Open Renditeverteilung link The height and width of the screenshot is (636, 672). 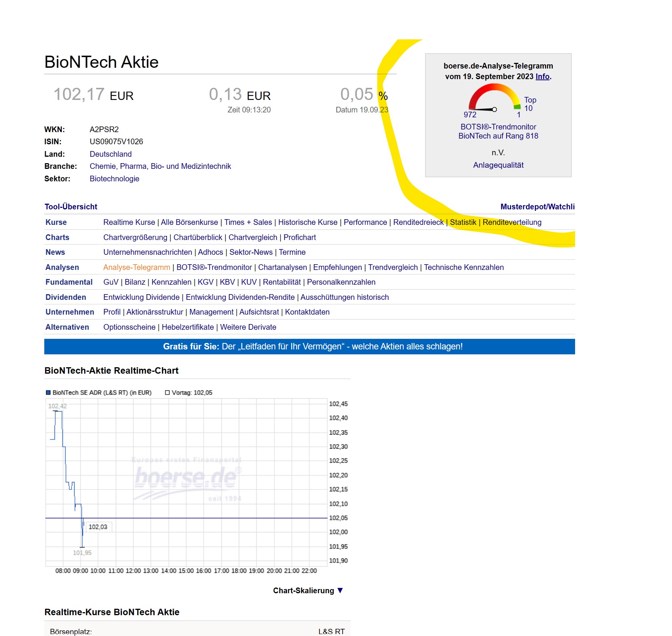512,222
